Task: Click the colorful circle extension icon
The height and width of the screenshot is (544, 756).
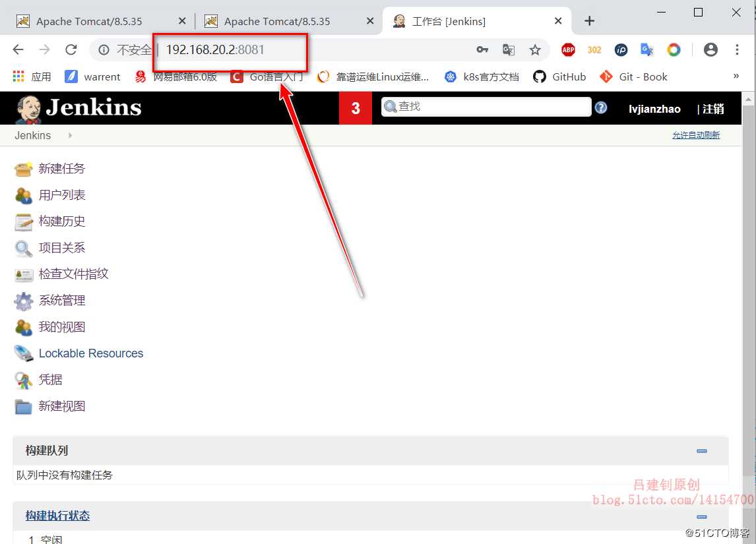Action: point(674,49)
